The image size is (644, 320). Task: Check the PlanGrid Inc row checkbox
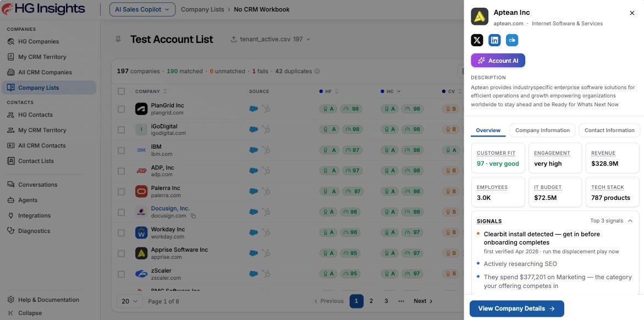point(121,109)
